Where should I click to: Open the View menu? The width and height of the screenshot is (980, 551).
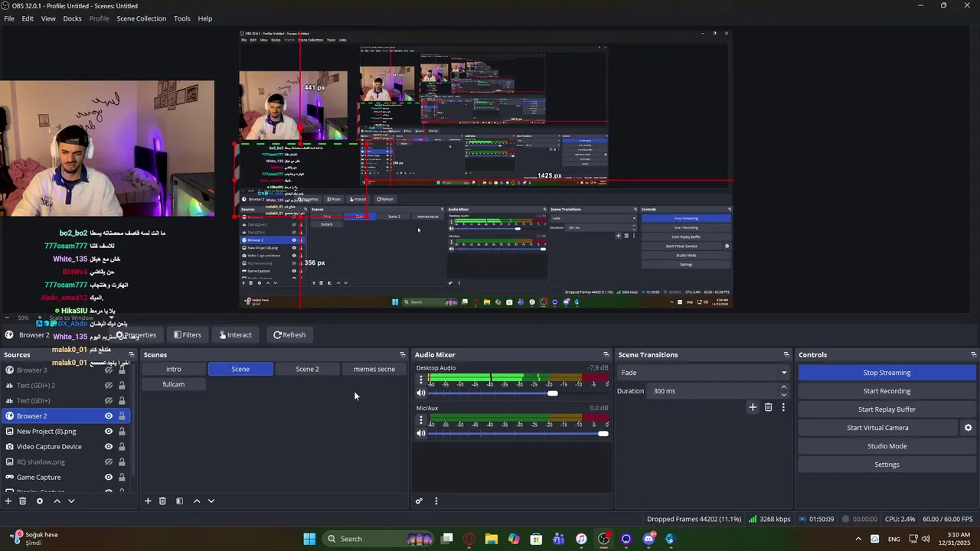coord(48,18)
